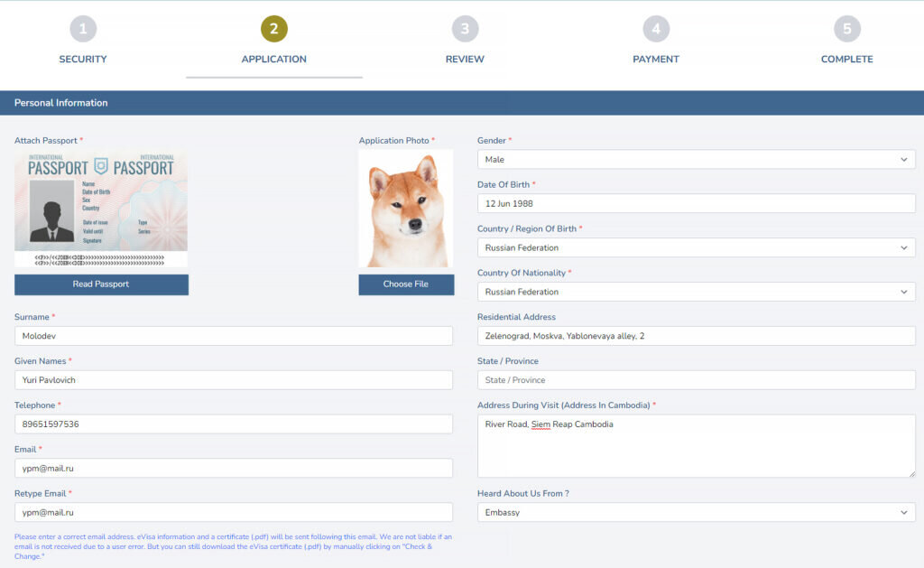The image size is (924, 568).
Task: Go to the PAYMENT step label
Action: pyautogui.click(x=656, y=59)
